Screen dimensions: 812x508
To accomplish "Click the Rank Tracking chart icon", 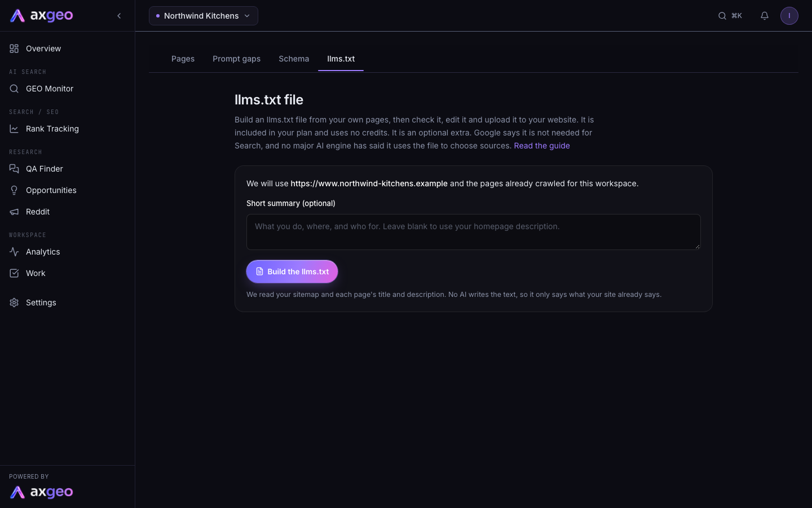I will pos(14,129).
